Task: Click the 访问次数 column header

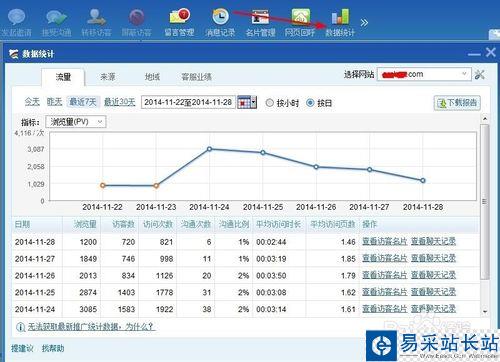Action: click(158, 224)
